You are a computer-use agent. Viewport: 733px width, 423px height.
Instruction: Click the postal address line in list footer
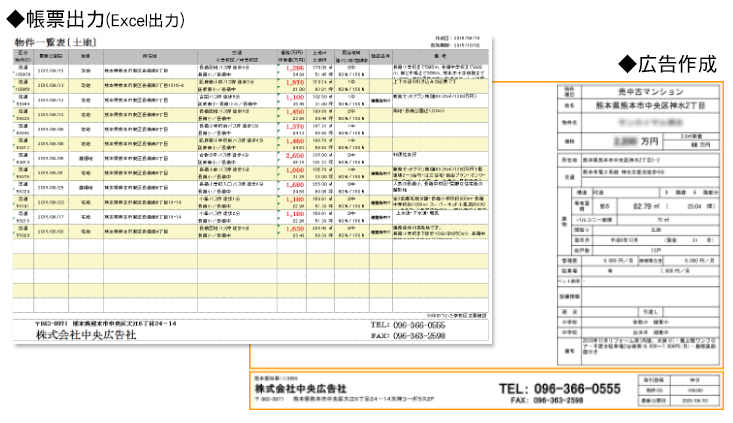[x=106, y=323]
